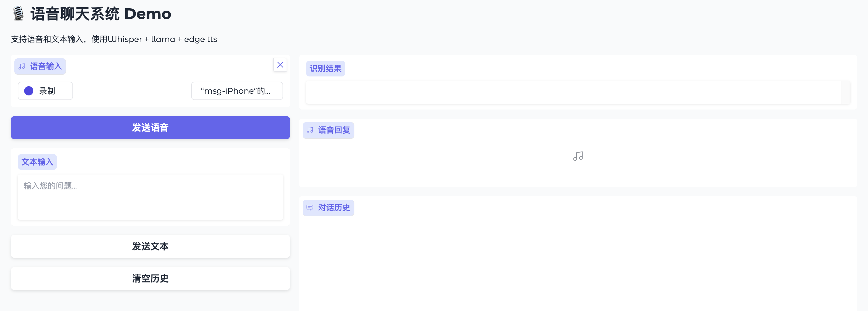This screenshot has width=868, height=311.
Task: Start recording with the 录制 button
Action: 45,91
